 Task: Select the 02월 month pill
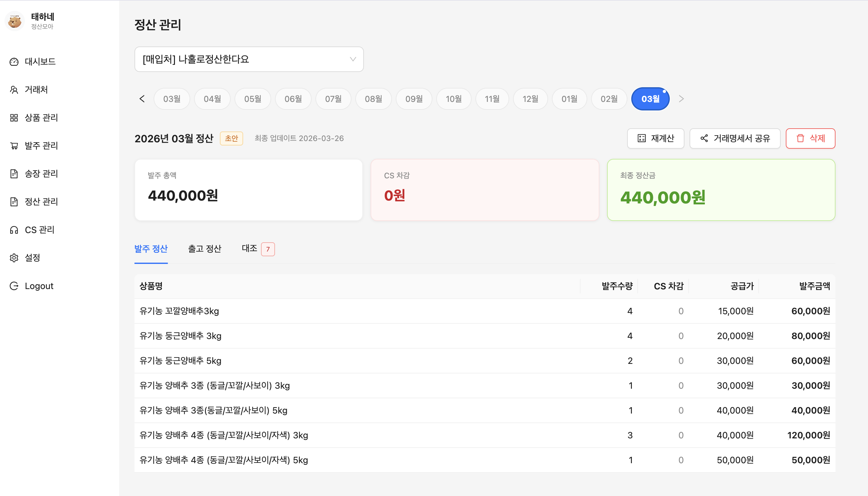(609, 99)
